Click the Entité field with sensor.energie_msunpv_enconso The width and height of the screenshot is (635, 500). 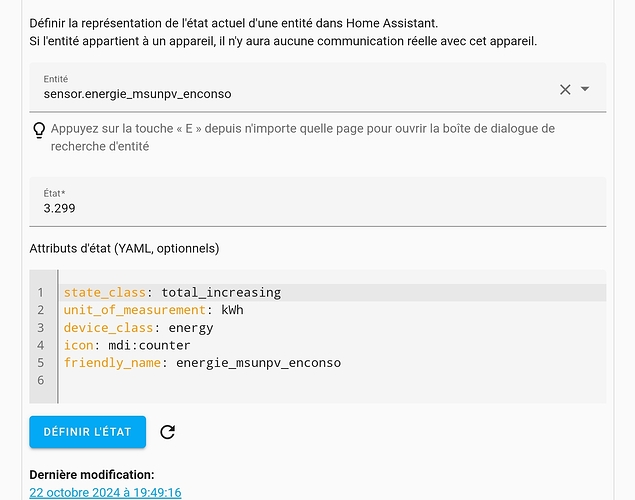point(318,87)
